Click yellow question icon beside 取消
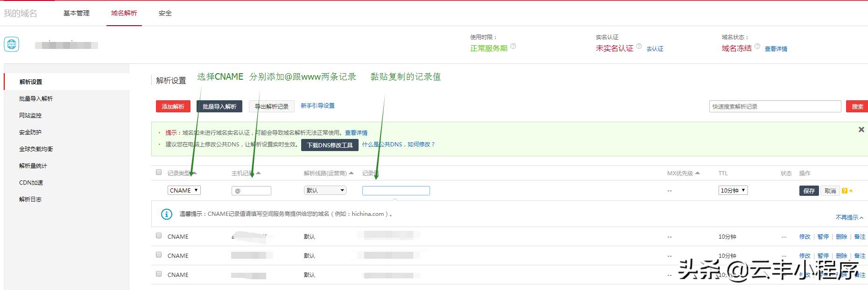The height and width of the screenshot is (290, 868). [x=845, y=191]
